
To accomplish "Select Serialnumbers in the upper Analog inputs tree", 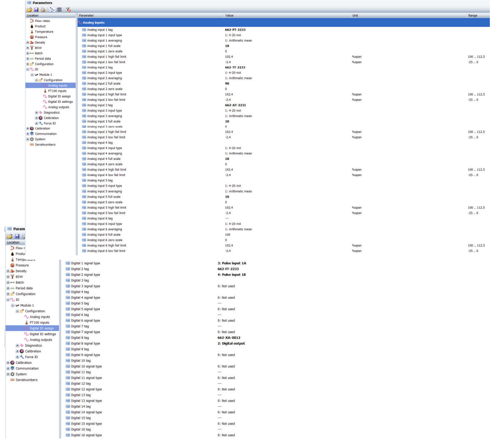I will click(45, 145).
